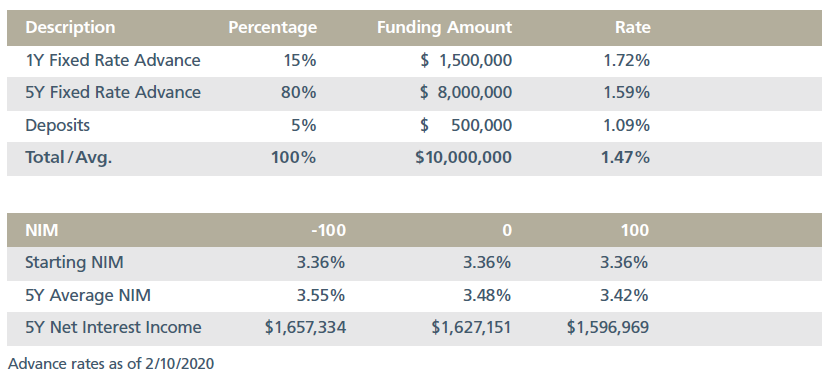Click the Starting NIM row label
The image size is (834, 378).
74,263
